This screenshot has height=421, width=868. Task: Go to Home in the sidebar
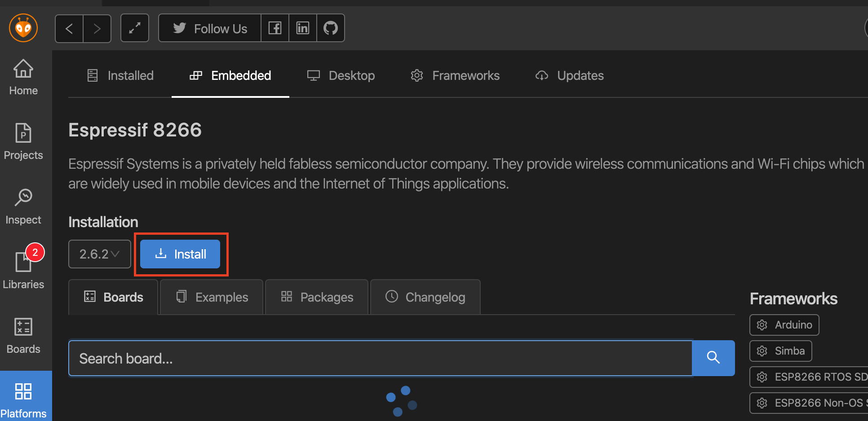(23, 77)
